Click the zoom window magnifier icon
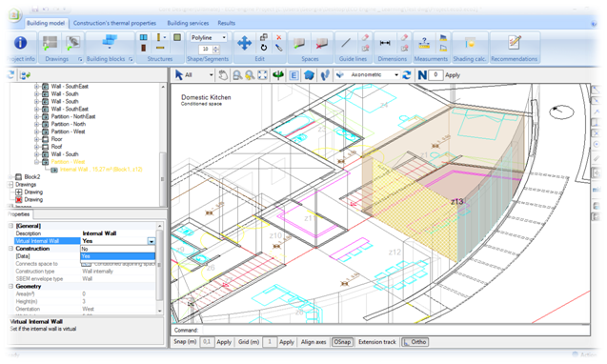This screenshot has height=364, width=607. 237,75
